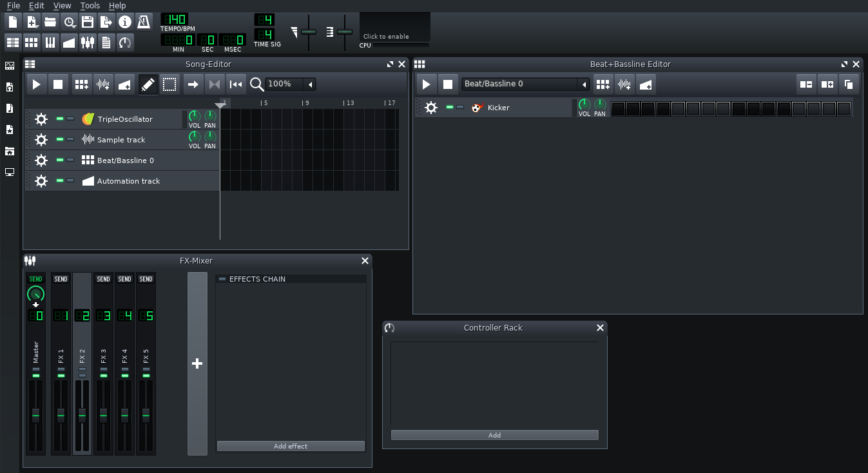This screenshot has width=868, height=473.
Task: Play the pattern in the Beat+Bassline Editor
Action: [426, 84]
